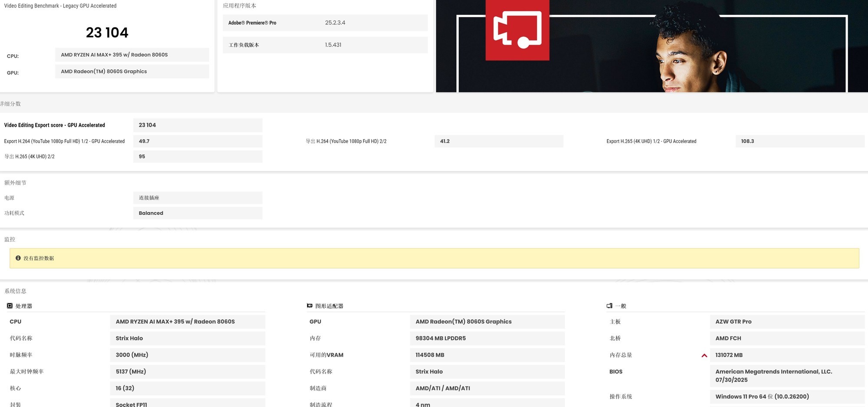The width and height of the screenshot is (868, 407).
Task: Select the AZW GTR Pro motherboard value
Action: [733, 322]
